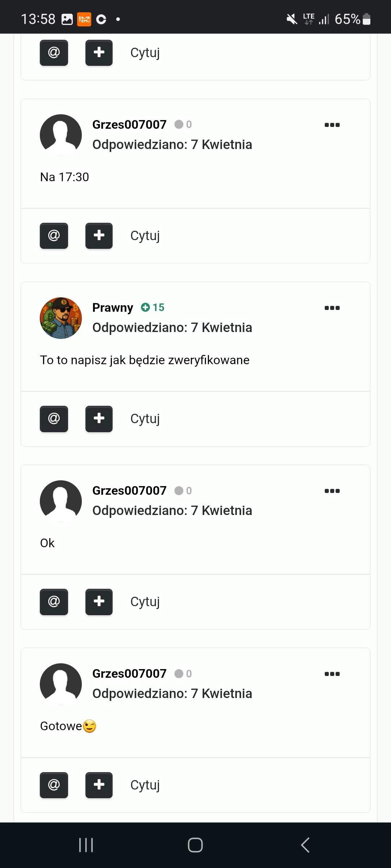Image resolution: width=391 pixels, height=868 pixels.
Task: Open three-dot options menu on the "Ok" post
Action: pos(332,491)
